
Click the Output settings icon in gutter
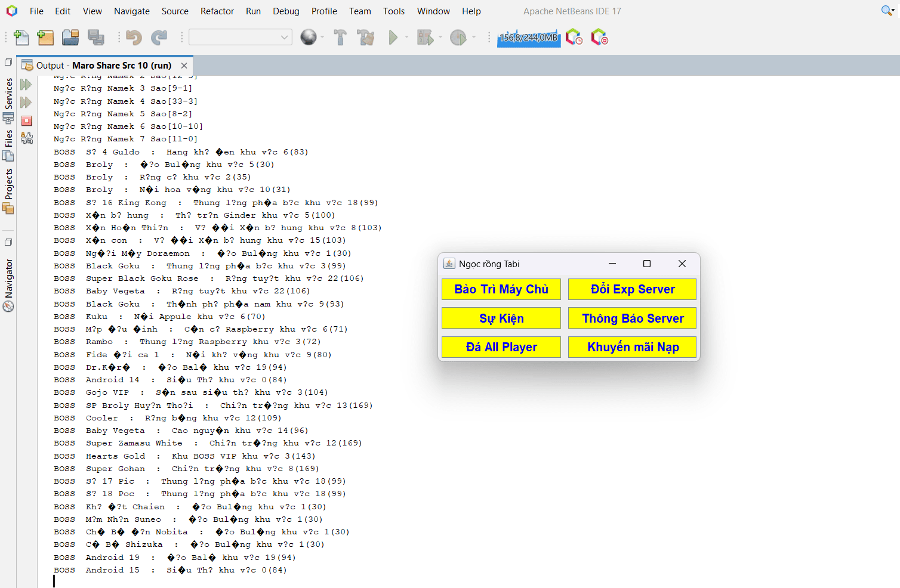click(x=26, y=138)
